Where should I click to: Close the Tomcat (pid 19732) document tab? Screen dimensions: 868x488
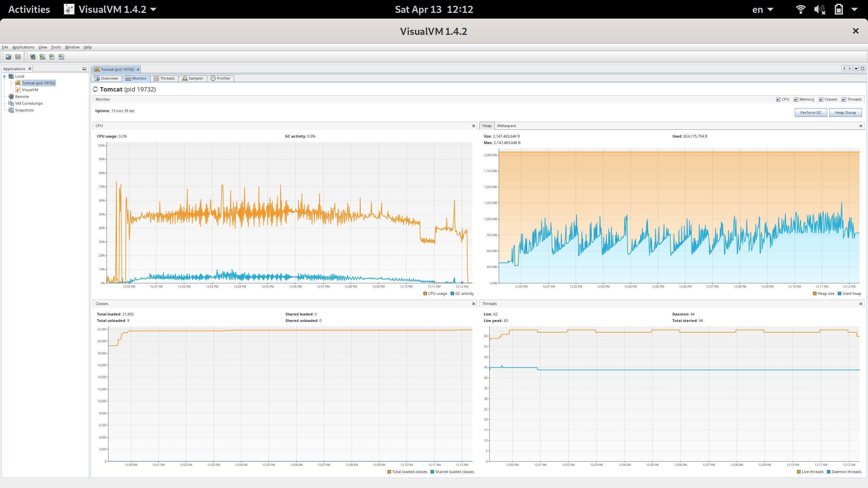click(138, 69)
